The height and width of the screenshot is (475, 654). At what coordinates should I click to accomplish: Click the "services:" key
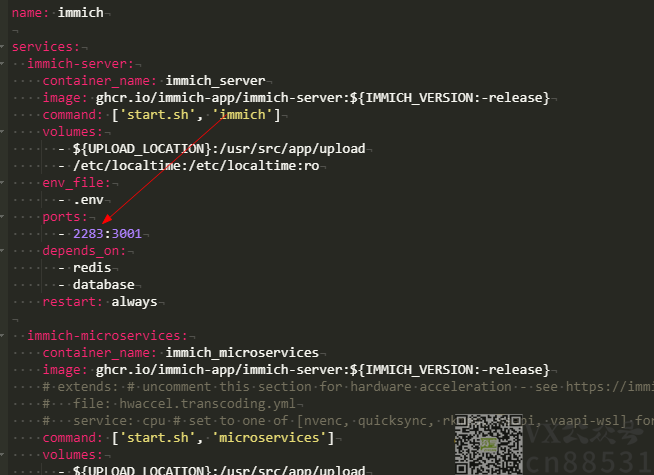pyautogui.click(x=45, y=47)
